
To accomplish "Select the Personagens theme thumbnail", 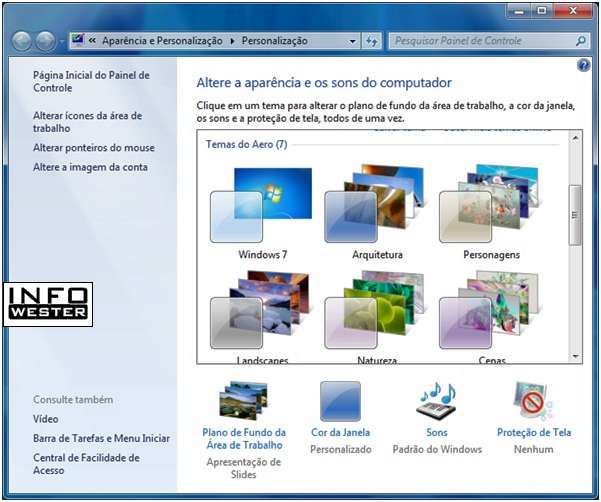I will (489, 204).
